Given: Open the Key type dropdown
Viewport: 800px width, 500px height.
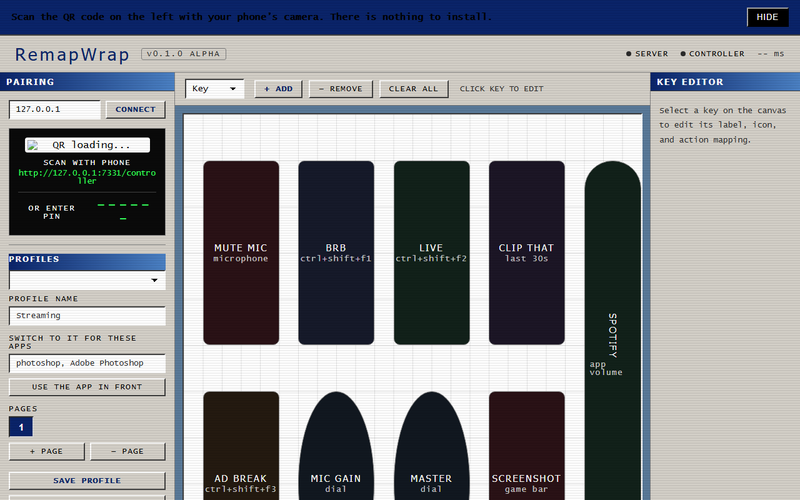Looking at the screenshot, I should 214,88.
